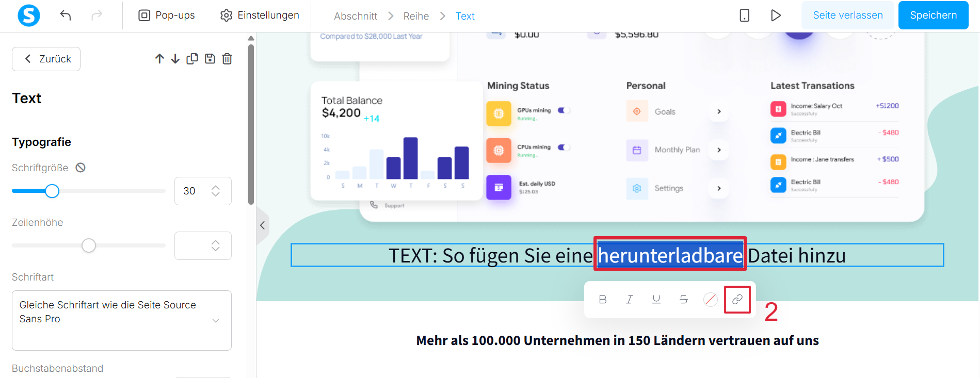Image resolution: width=980 pixels, height=378 pixels.
Task: Move element down with arrow icon
Action: (175, 59)
